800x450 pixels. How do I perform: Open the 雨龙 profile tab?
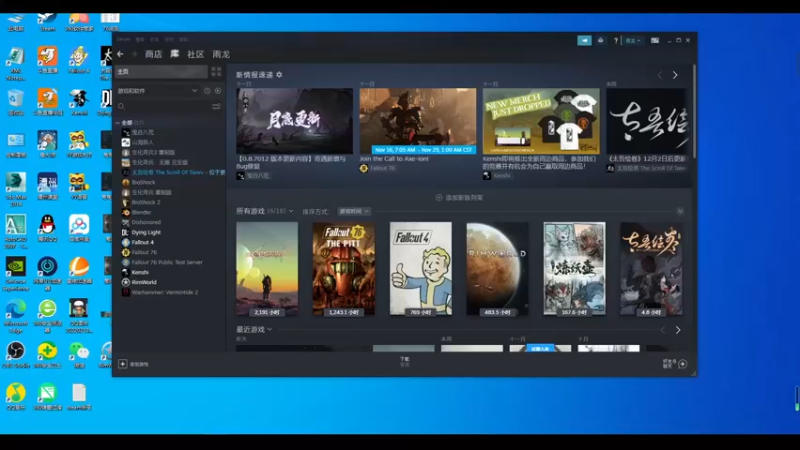tap(221, 54)
